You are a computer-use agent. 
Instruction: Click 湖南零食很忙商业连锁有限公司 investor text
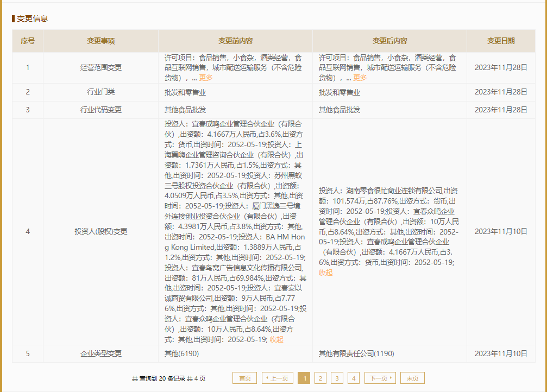[x=394, y=191]
